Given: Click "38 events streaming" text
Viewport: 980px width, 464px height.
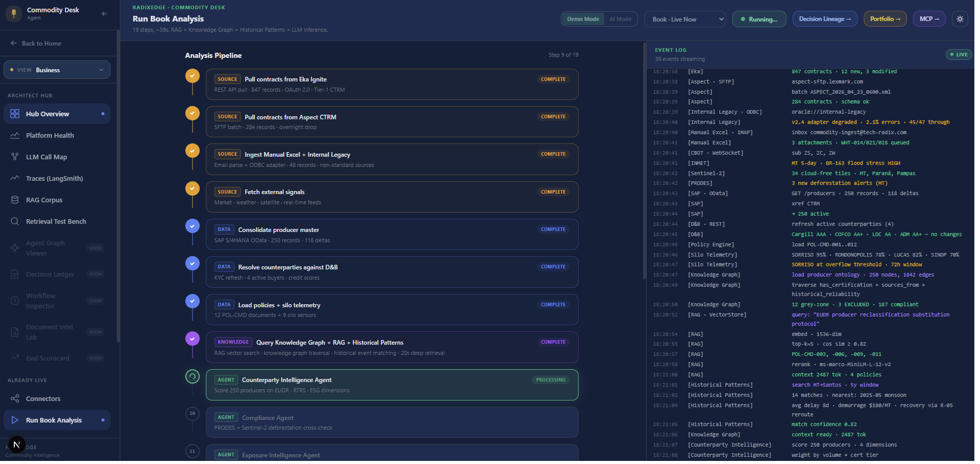Looking at the screenshot, I should point(680,59).
